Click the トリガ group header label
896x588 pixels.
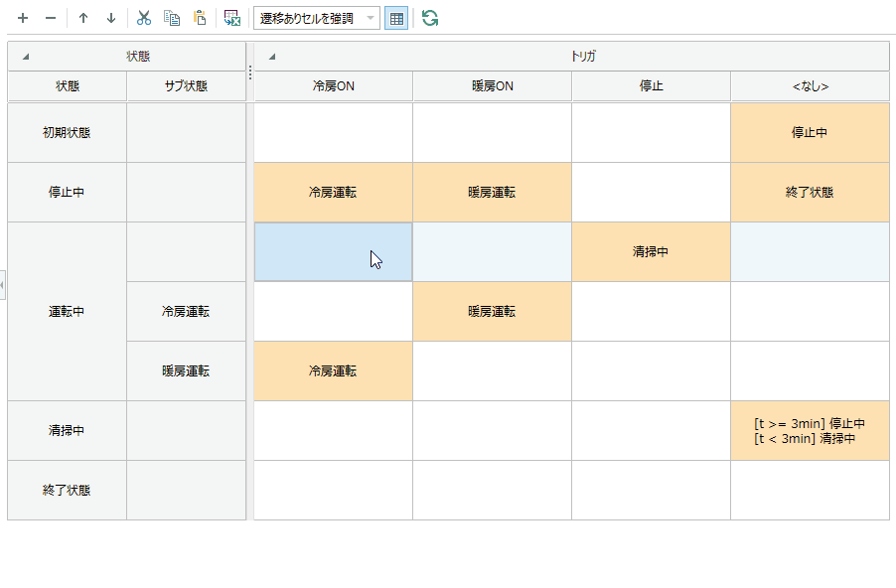point(583,56)
